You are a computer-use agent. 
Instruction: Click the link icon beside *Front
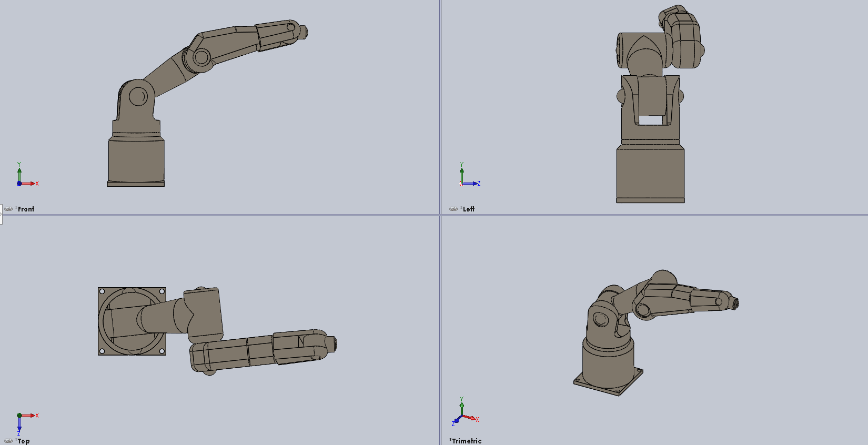click(8, 209)
